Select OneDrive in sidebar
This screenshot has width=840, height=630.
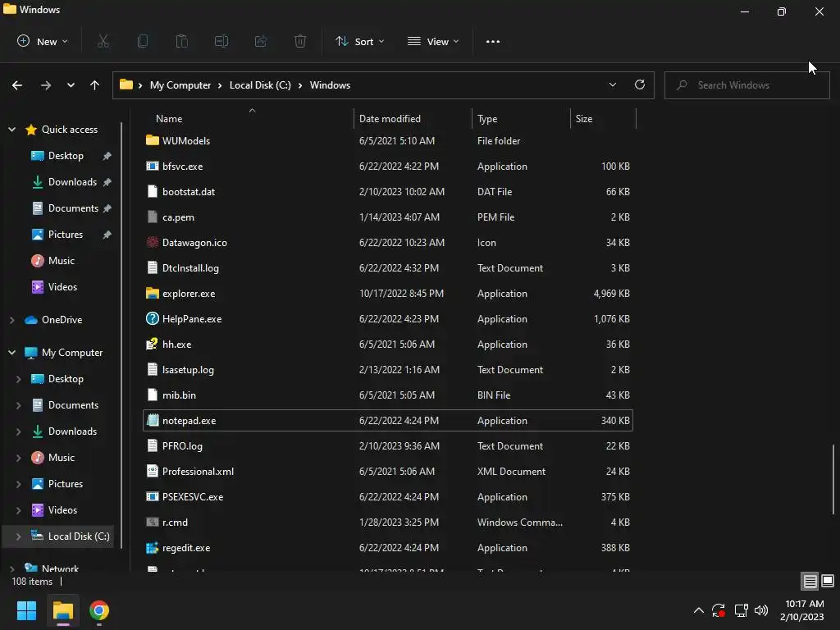point(62,320)
